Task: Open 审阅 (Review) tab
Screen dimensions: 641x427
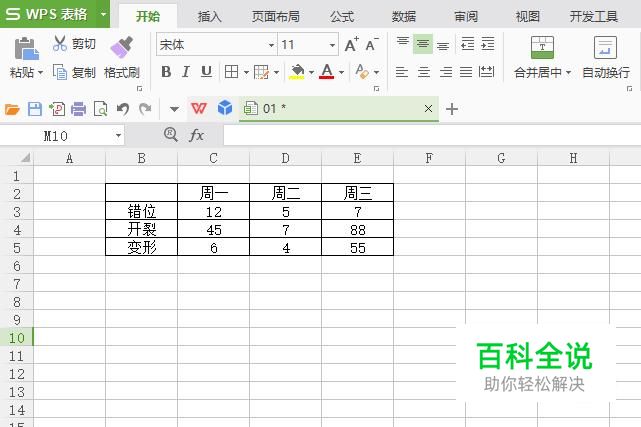Action: point(466,16)
